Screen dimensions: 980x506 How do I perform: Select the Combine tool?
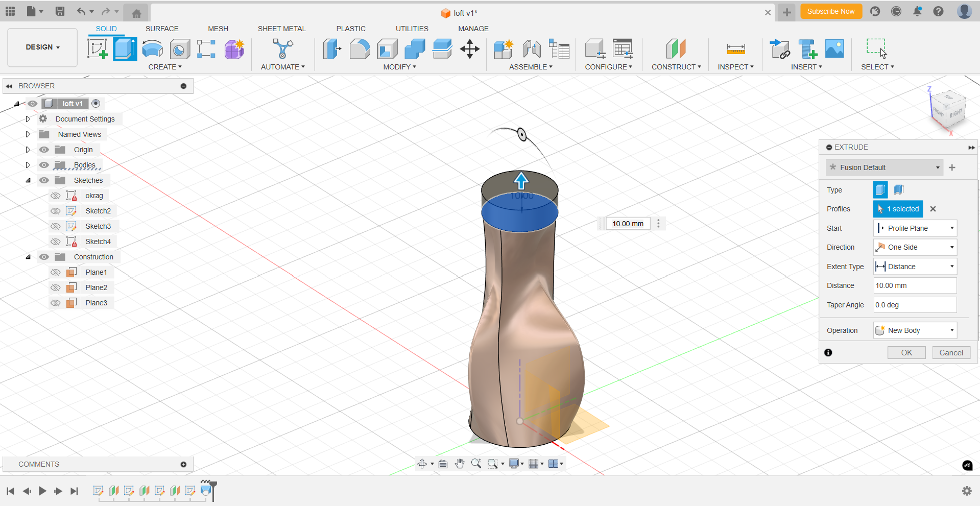point(415,49)
